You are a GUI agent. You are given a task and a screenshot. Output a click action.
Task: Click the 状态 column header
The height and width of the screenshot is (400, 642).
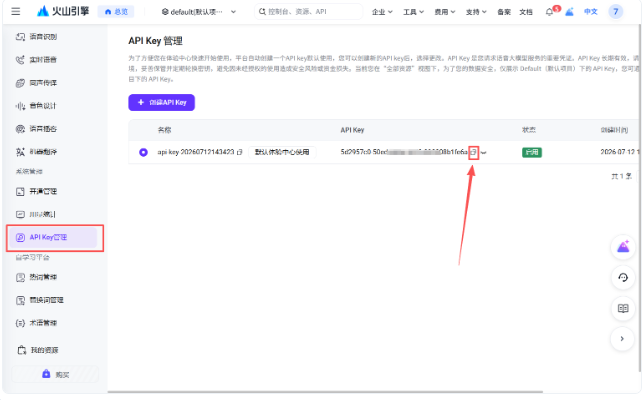tap(529, 130)
